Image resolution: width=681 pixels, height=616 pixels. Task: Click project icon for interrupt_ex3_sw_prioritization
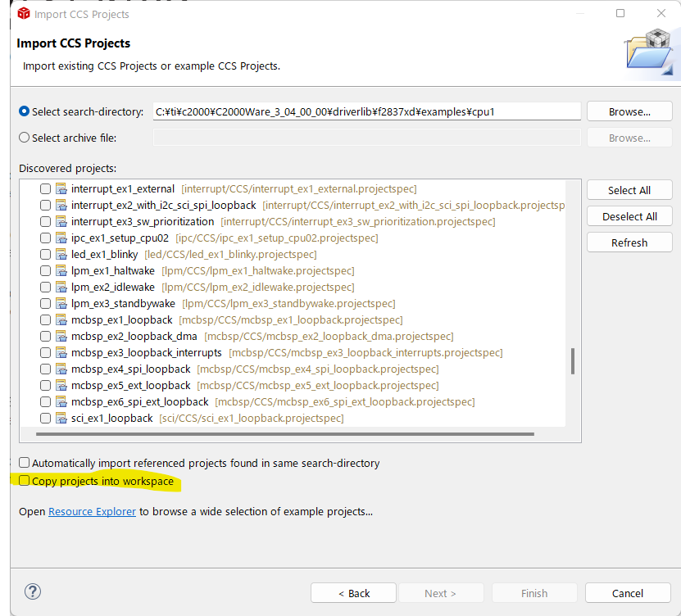[x=61, y=222]
